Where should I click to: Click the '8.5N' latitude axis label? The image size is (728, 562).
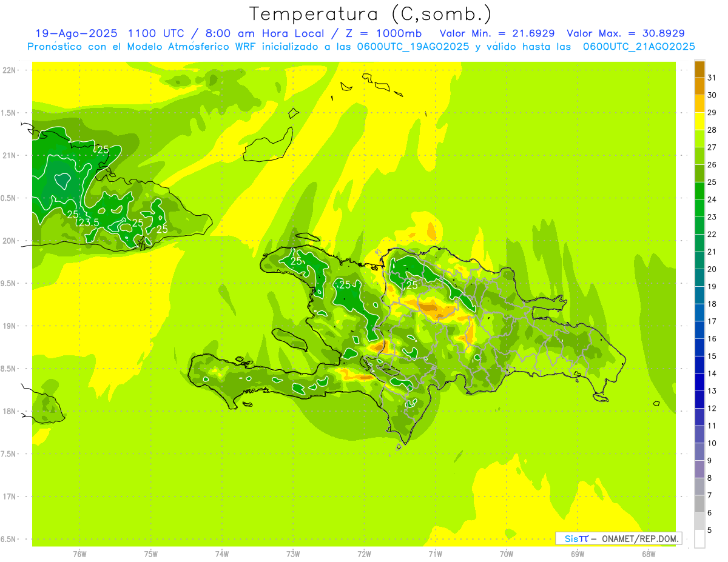[9, 369]
